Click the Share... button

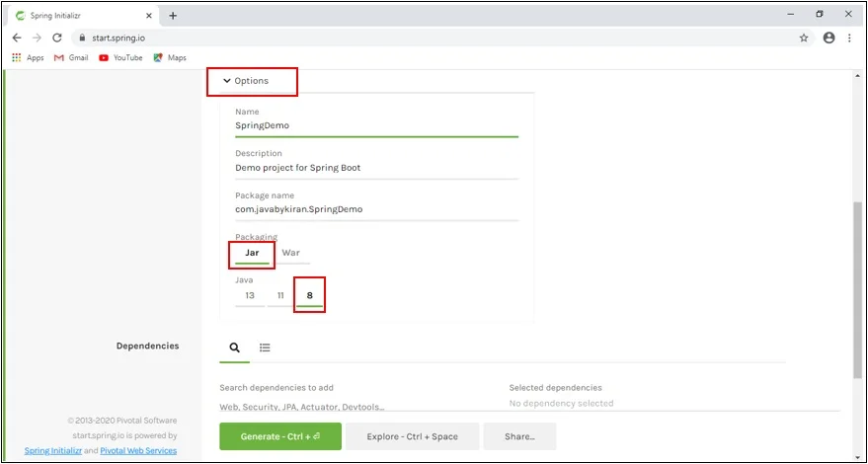pyautogui.click(x=519, y=436)
